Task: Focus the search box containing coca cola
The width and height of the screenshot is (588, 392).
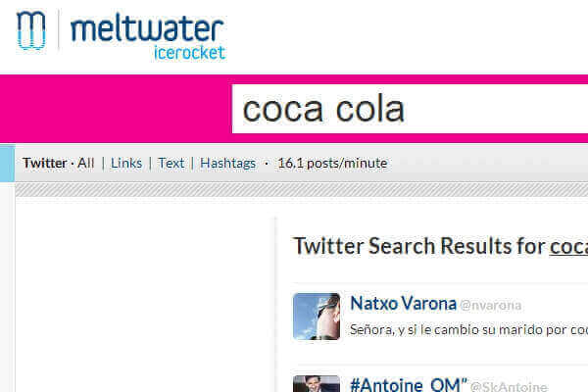Action: pos(410,109)
